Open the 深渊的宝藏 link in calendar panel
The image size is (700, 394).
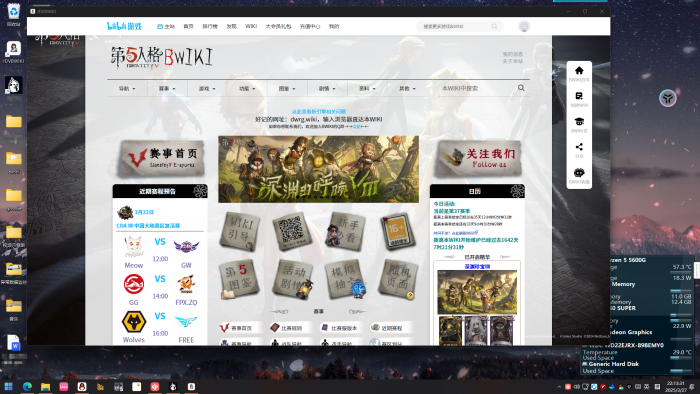[477, 266]
